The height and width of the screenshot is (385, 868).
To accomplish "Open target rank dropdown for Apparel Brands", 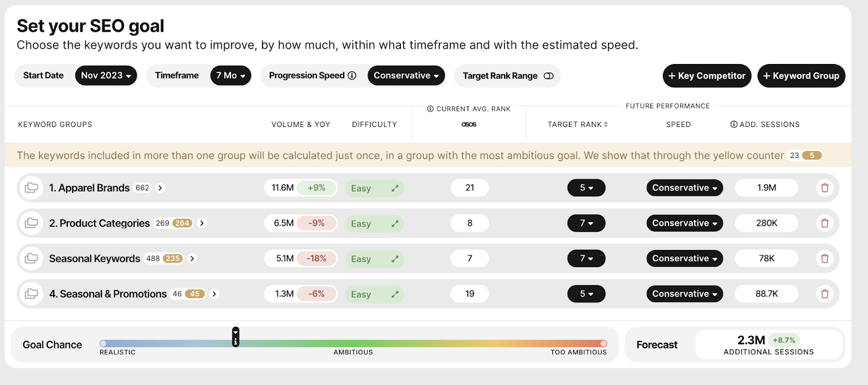I will pos(586,188).
